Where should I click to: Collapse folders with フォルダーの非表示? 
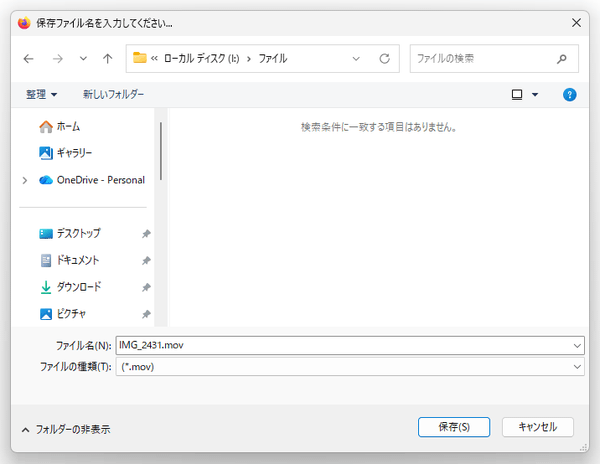tap(66, 430)
